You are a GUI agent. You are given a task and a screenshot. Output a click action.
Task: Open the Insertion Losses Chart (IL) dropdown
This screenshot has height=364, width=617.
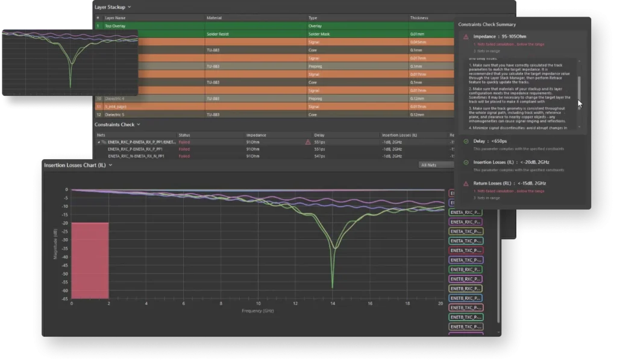tap(110, 165)
